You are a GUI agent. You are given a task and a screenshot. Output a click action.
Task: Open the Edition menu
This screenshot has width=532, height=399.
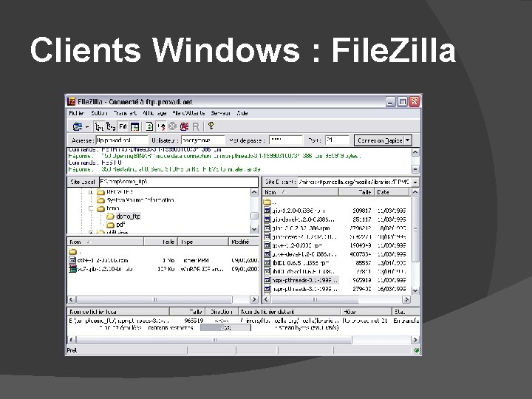click(99, 113)
